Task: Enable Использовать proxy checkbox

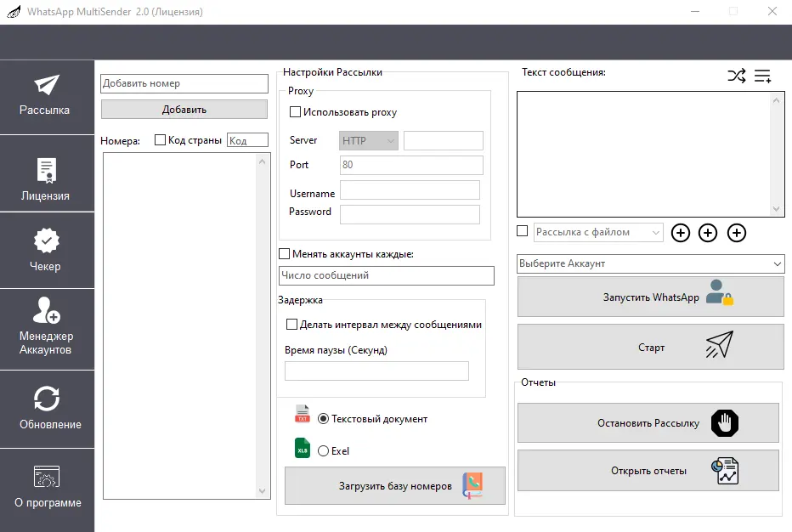Action: [295, 111]
